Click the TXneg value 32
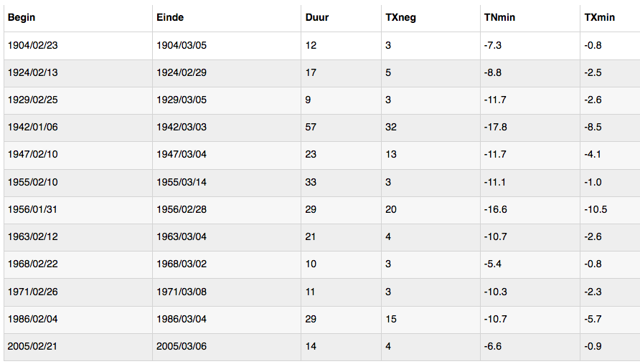This screenshot has height=364, width=640. pyautogui.click(x=391, y=127)
